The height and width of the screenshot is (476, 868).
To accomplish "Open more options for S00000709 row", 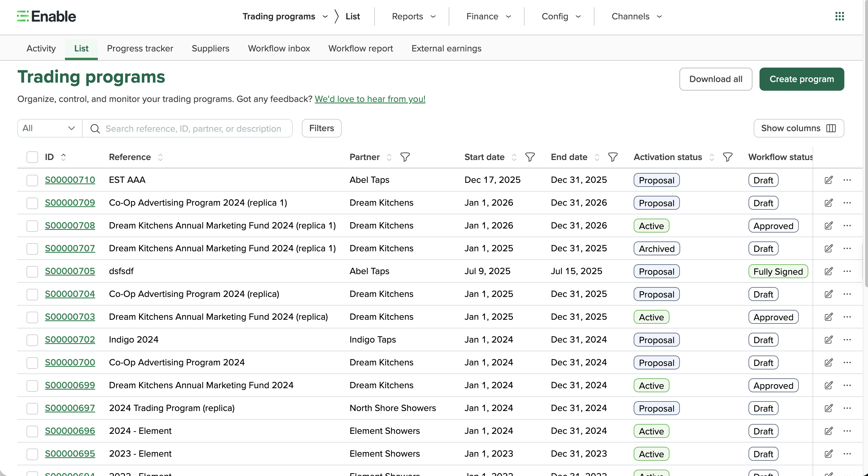I will click(x=847, y=203).
